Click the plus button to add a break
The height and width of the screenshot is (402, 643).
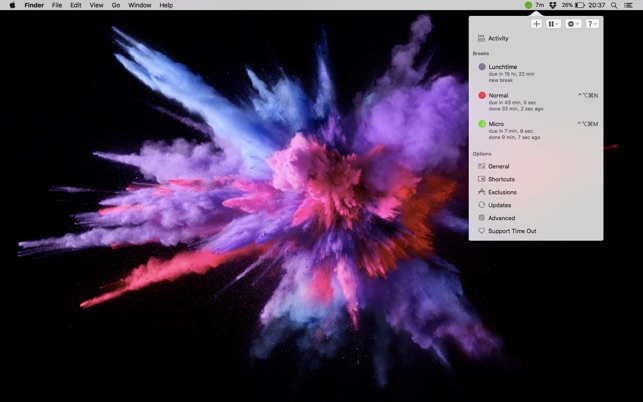[x=536, y=23]
